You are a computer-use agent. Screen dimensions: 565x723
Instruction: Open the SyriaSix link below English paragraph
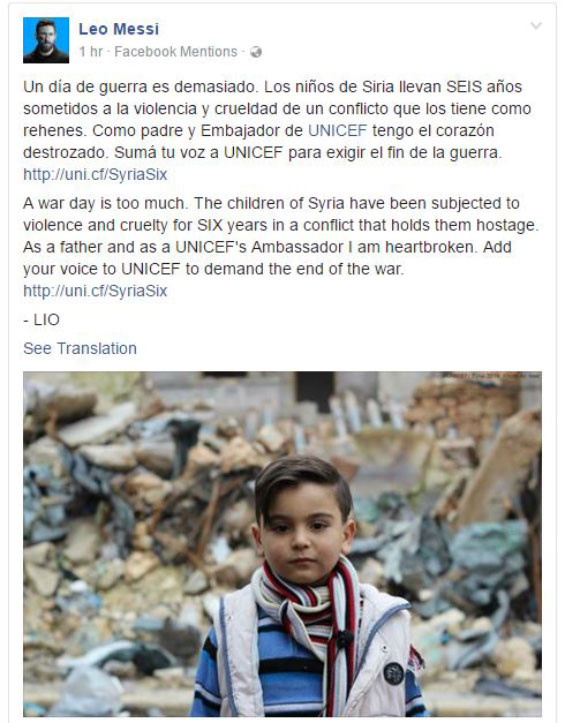(95, 291)
